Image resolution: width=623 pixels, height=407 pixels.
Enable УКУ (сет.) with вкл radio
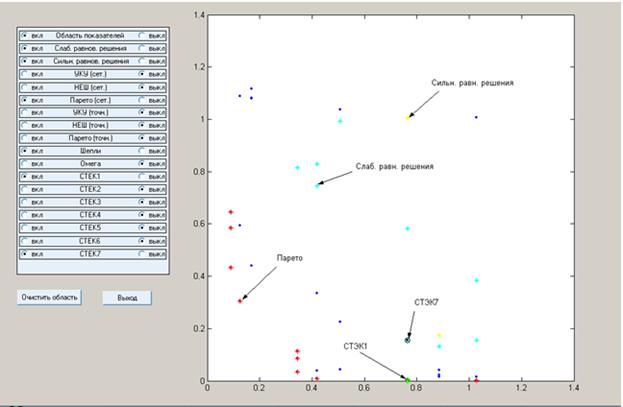[x=25, y=74]
